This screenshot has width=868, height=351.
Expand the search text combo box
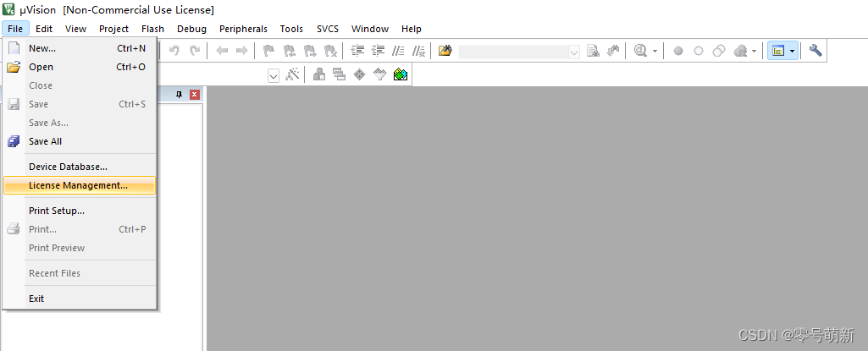(x=575, y=52)
